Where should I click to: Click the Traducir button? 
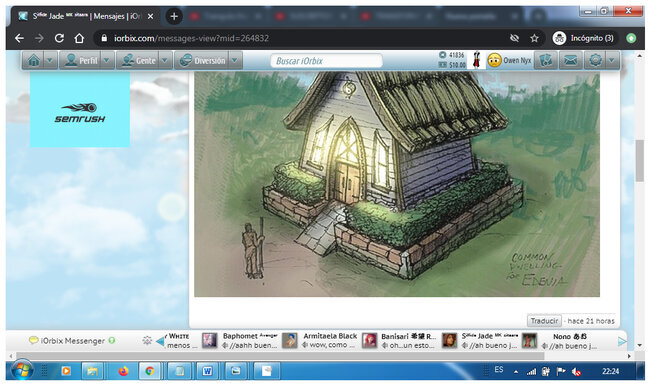click(x=544, y=321)
